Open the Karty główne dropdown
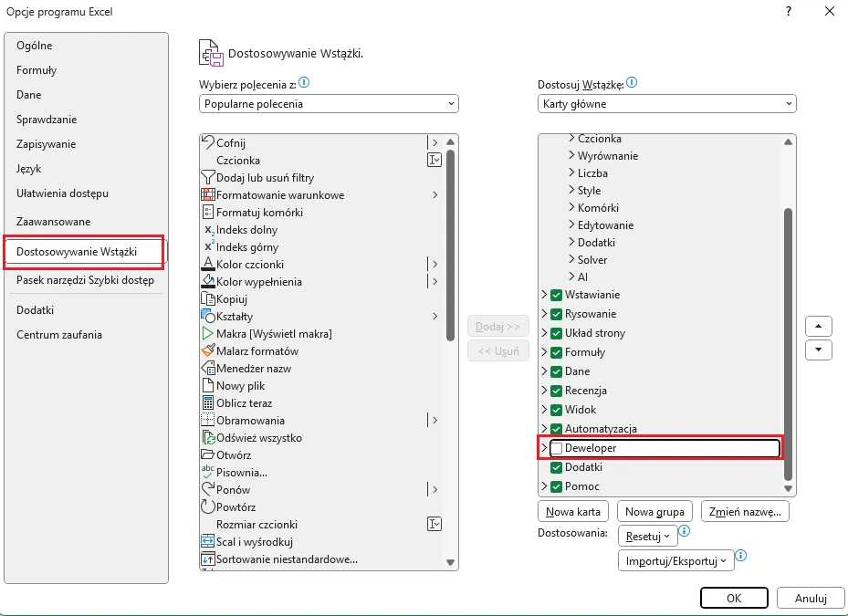The height and width of the screenshot is (616, 848). click(666, 104)
